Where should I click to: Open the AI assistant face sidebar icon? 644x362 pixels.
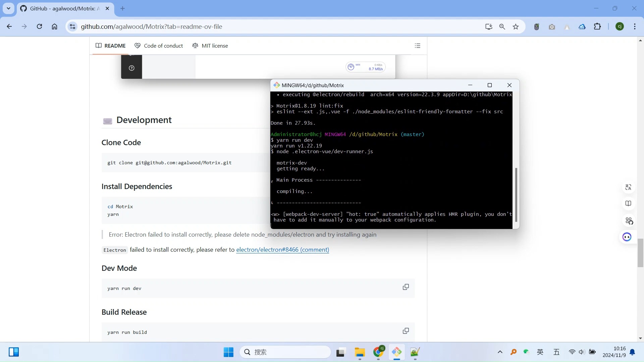point(627,237)
